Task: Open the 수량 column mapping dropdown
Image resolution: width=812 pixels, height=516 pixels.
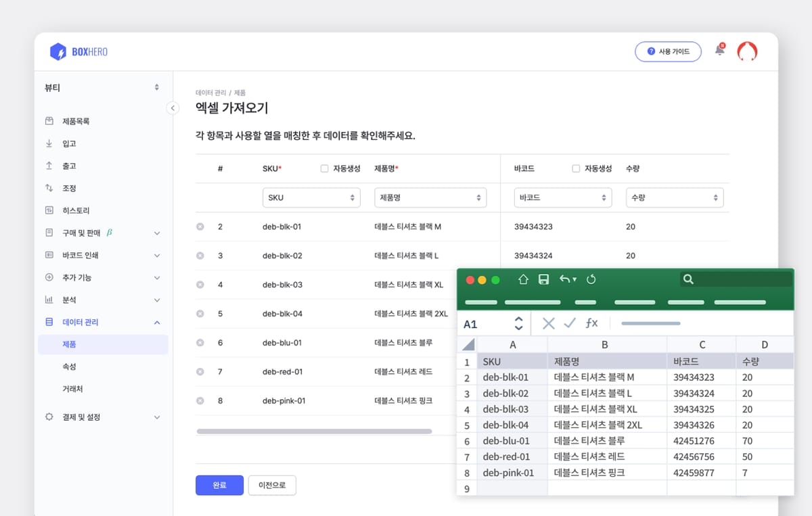Action: tap(675, 197)
